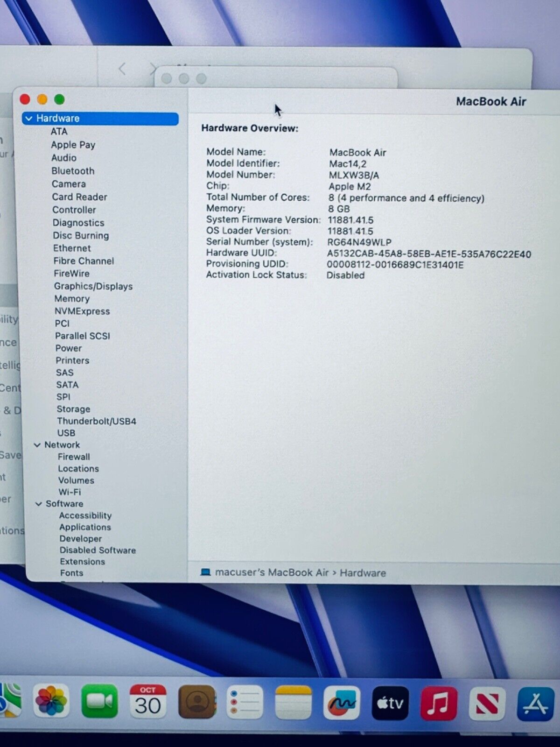560x747 pixels.
Task: Open the Controller section
Action: tap(74, 210)
